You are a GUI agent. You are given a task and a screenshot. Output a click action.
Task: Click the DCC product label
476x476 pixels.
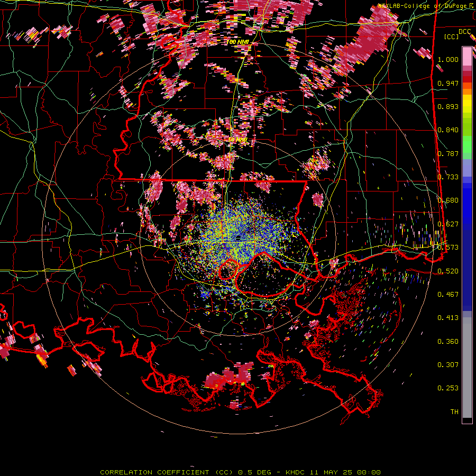point(464,32)
